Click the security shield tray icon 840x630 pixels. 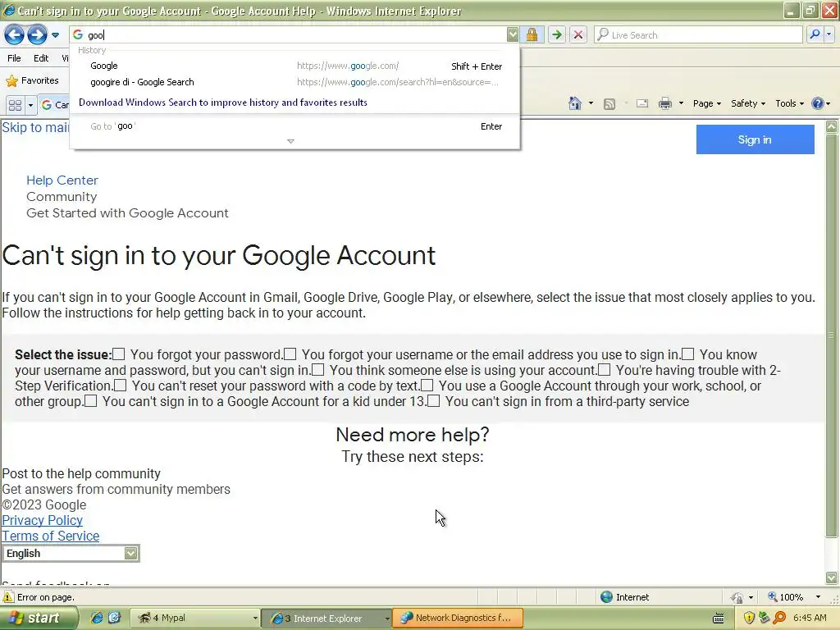(749, 618)
